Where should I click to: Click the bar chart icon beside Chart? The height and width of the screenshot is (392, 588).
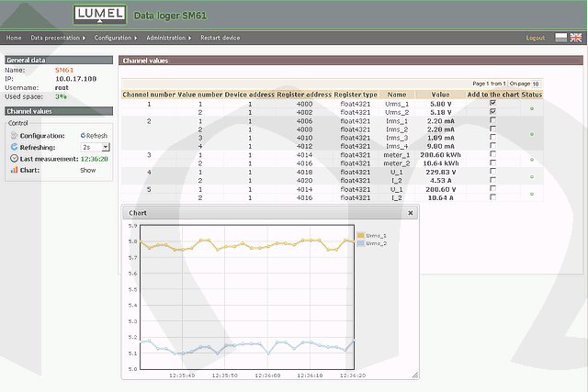point(15,170)
